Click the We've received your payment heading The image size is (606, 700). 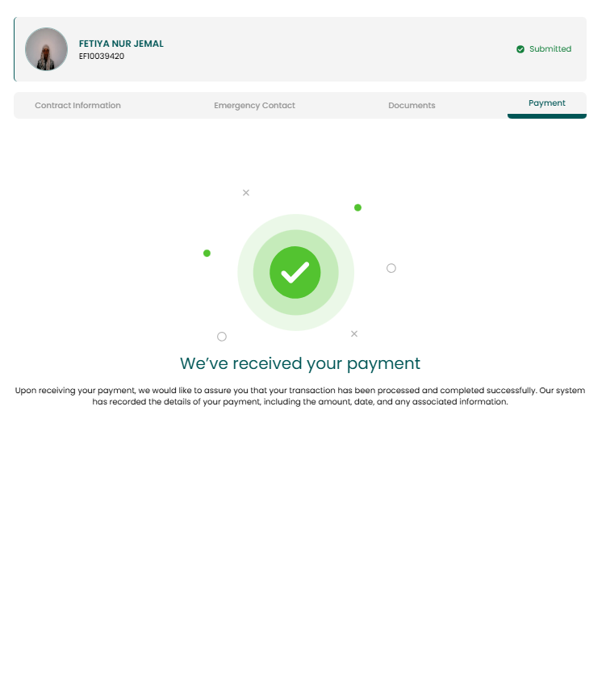point(300,363)
